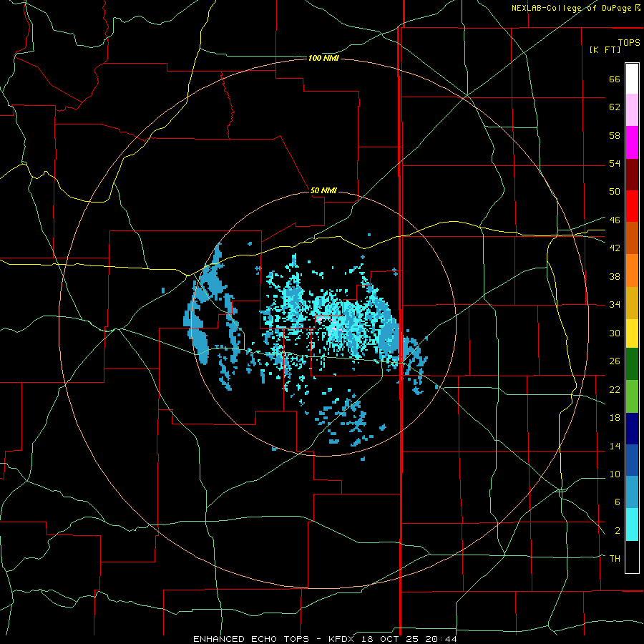
Task: Click the 100 NMI range ring label
Action: coord(323,59)
